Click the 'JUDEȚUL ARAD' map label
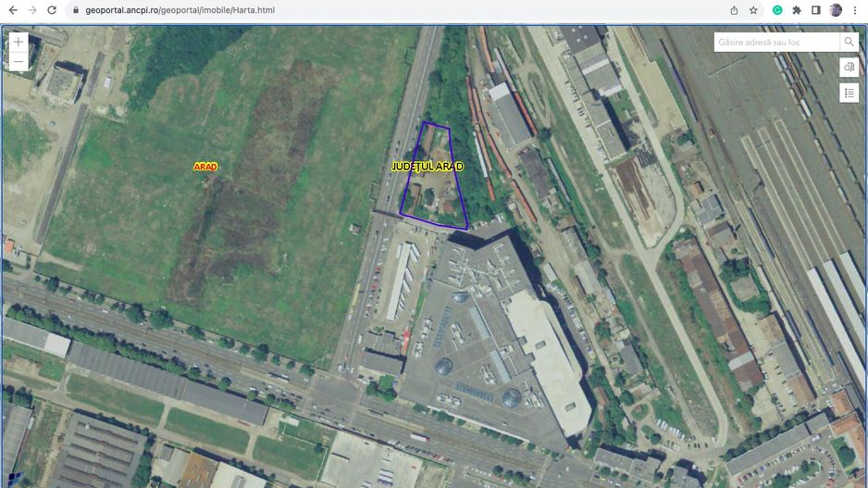The height and width of the screenshot is (488, 868). tap(428, 166)
